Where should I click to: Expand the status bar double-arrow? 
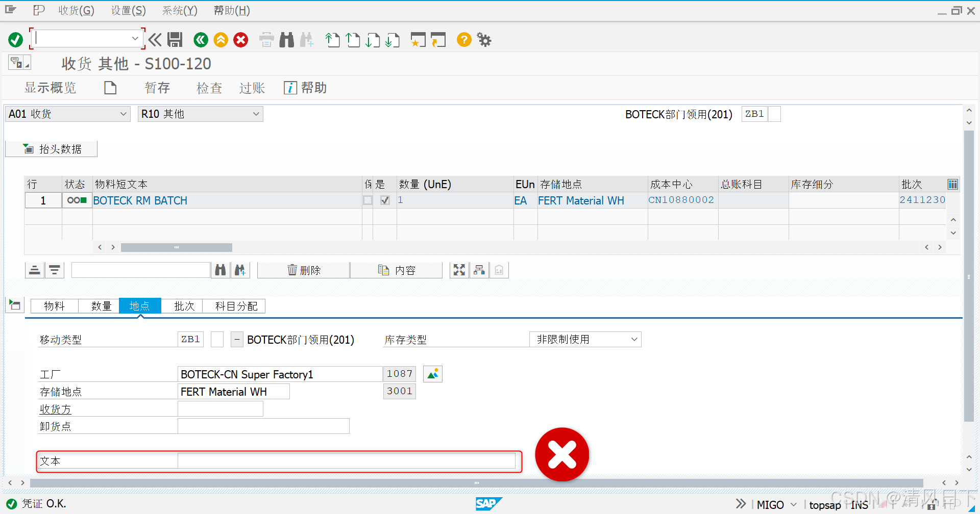741,504
